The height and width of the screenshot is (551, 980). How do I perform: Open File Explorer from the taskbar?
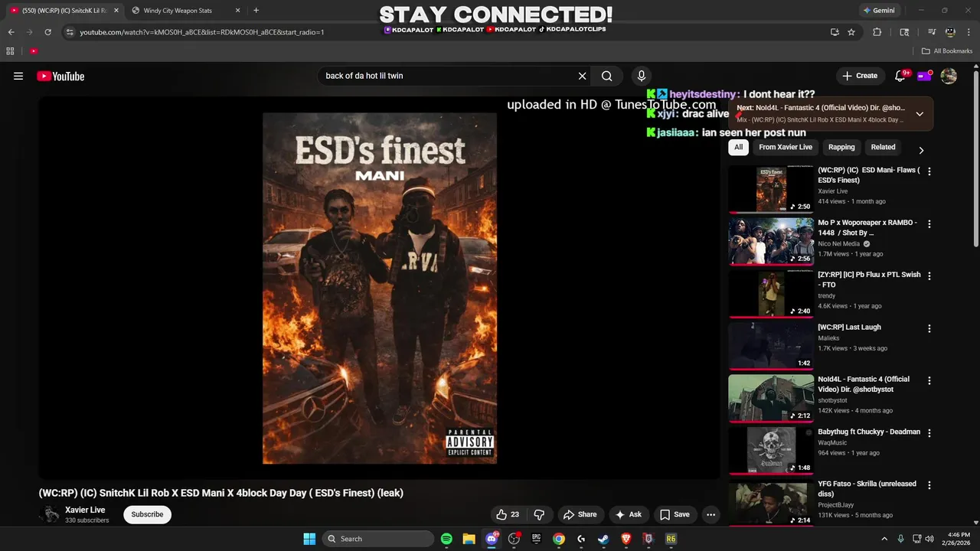click(469, 539)
